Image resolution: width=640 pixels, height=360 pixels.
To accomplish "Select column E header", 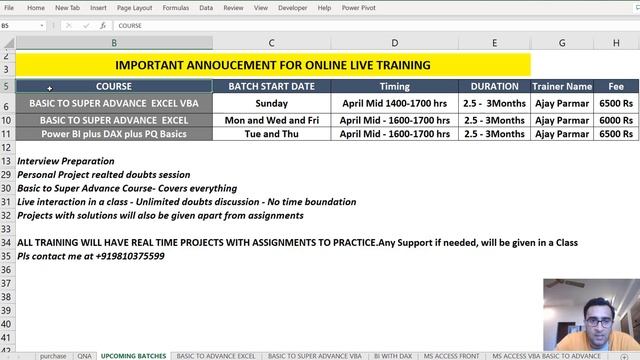I will (494, 43).
